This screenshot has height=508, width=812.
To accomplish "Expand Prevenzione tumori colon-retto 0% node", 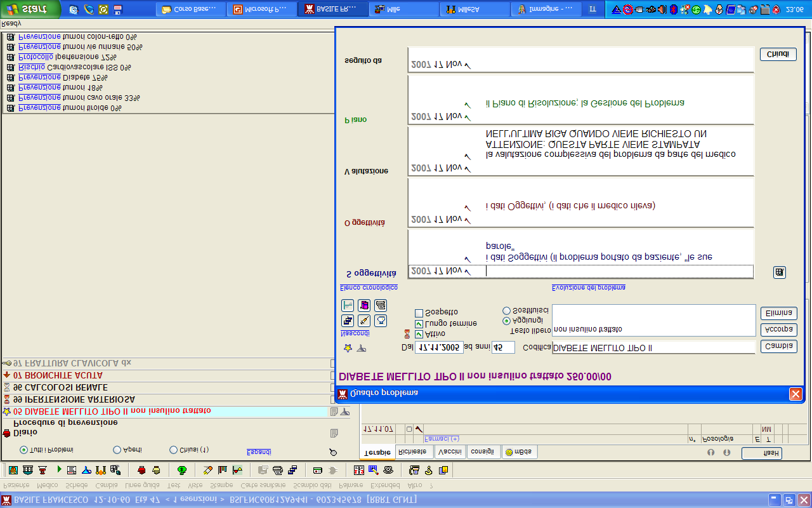I will coord(10,37).
